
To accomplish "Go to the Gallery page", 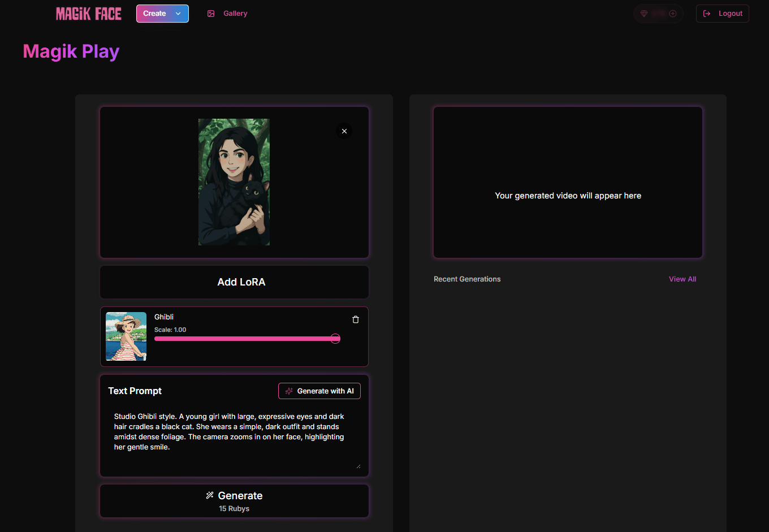I will tap(227, 14).
